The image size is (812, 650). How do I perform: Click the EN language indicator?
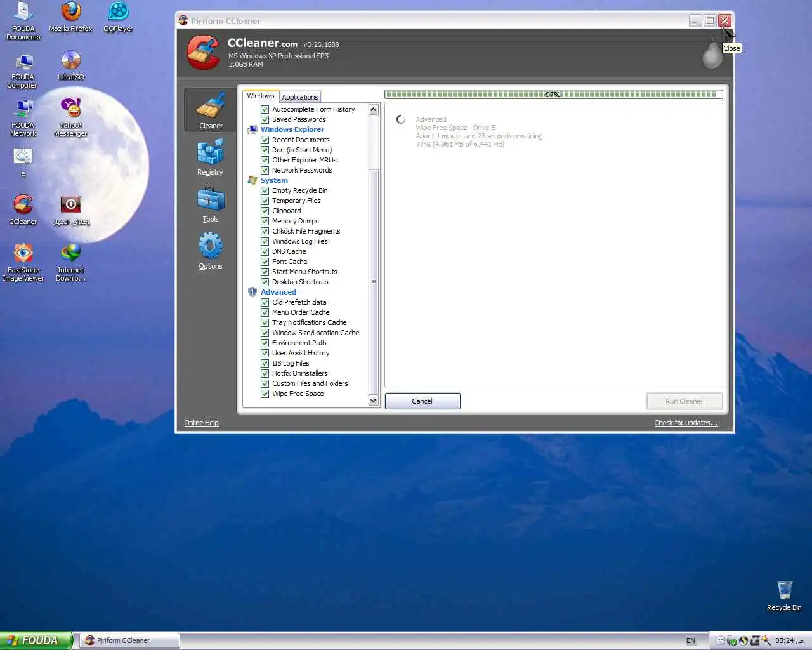pos(691,640)
